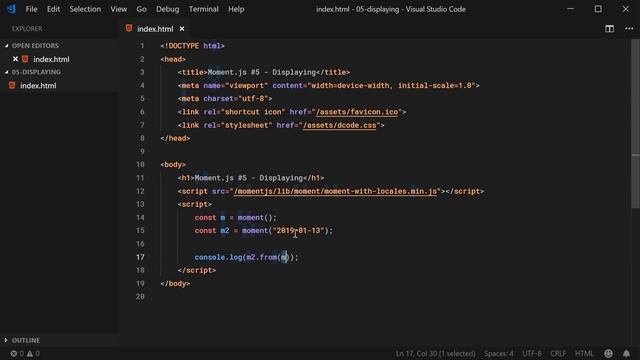
Task: Click the Explorer panel title
Action: [27, 29]
